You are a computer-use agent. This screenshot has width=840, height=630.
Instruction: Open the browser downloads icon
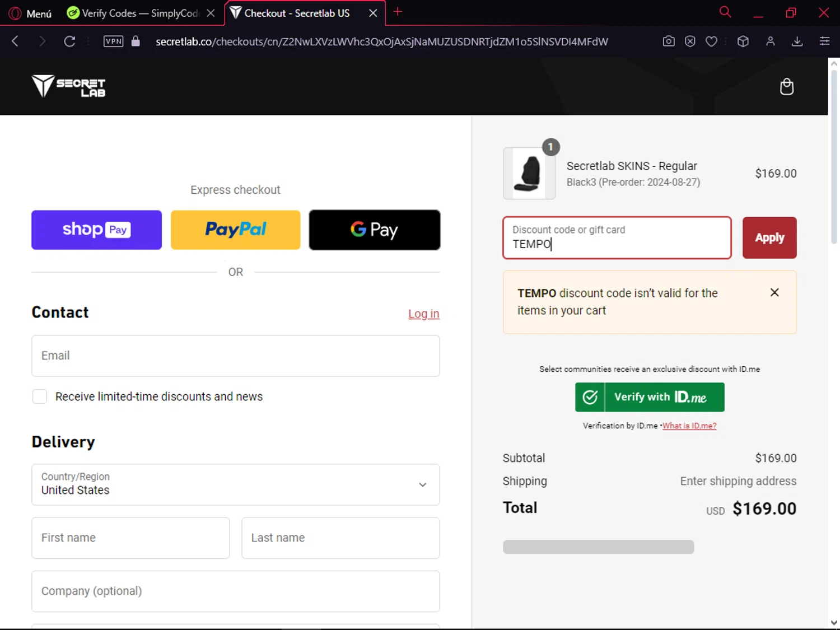coord(797,41)
